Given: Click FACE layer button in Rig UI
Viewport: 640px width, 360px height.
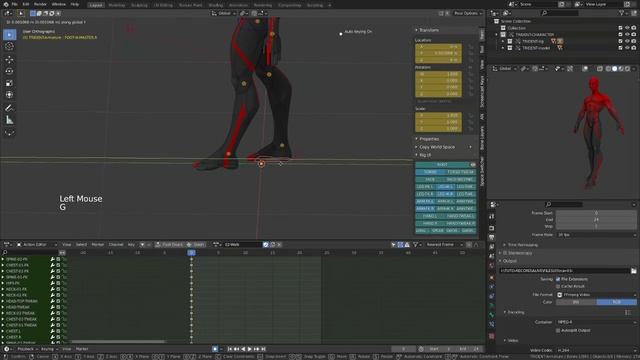Looking at the screenshot, I should pos(430,180).
